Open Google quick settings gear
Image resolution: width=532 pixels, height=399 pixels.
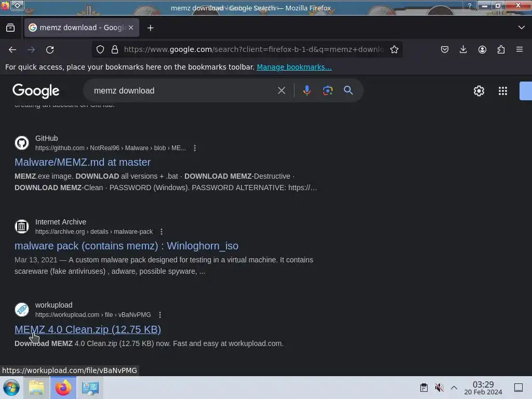pyautogui.click(x=478, y=91)
